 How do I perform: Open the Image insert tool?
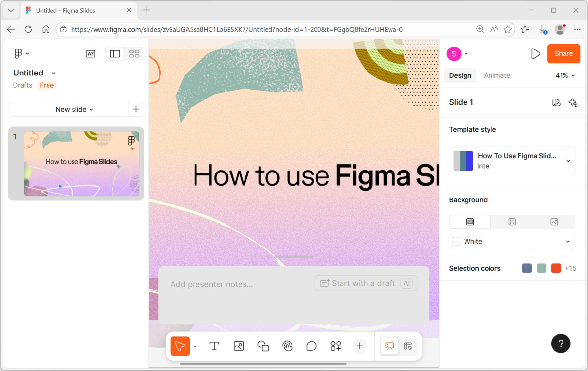point(239,346)
